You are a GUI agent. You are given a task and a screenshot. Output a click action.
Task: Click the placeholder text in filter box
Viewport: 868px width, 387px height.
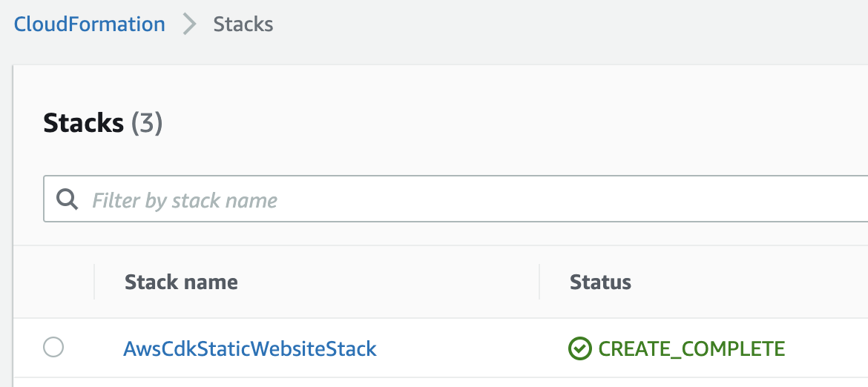click(184, 199)
